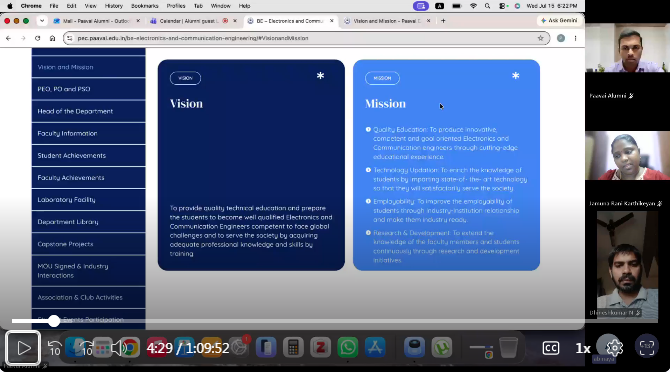Switch to Vision and Mission Paavai tab
Screen dimensions: 670x372
(x=387, y=21)
